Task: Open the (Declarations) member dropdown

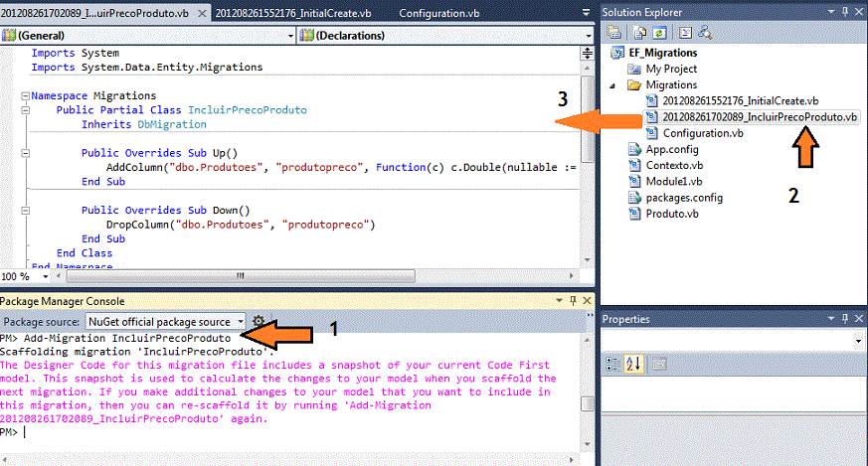Action: [588, 36]
